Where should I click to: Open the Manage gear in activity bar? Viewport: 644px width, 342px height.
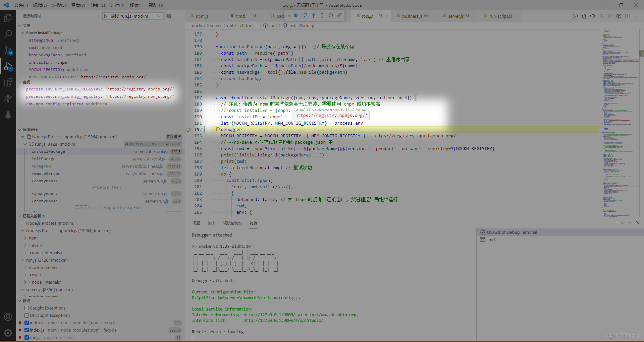pos(8,333)
